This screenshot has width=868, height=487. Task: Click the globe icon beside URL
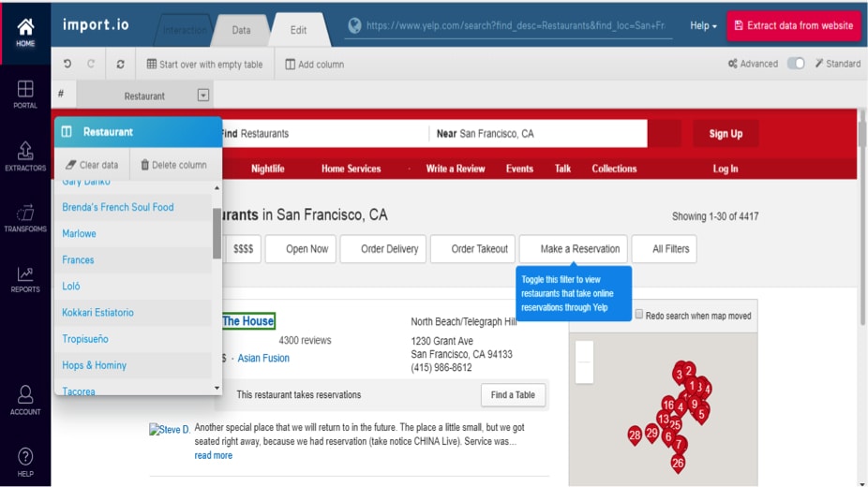pos(355,25)
